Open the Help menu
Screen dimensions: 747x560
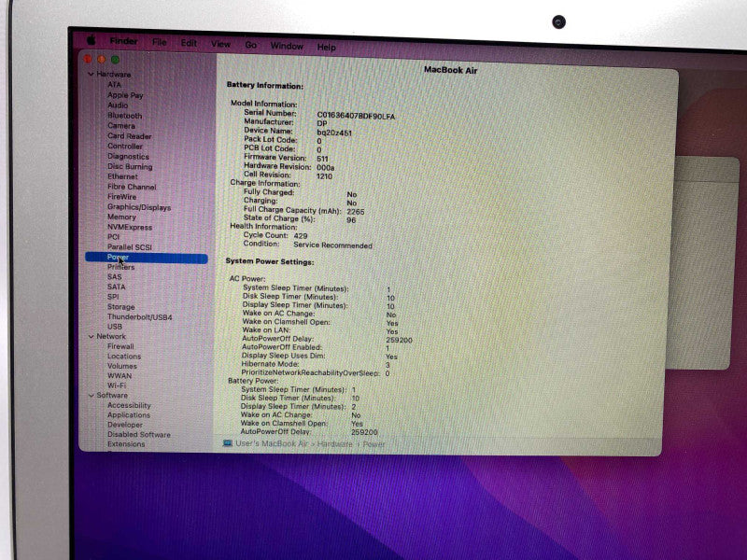(326, 48)
